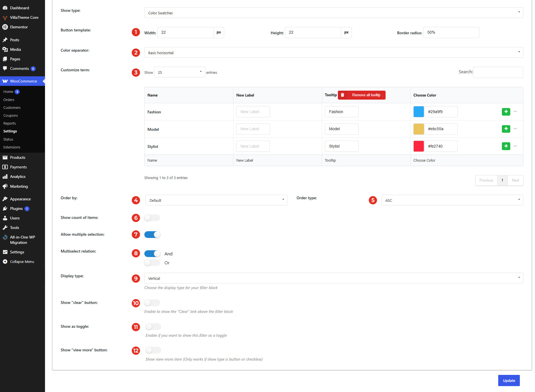Click the All-in-One WP Migration icon
Screen dimensions: 535x392
[x=5, y=237]
